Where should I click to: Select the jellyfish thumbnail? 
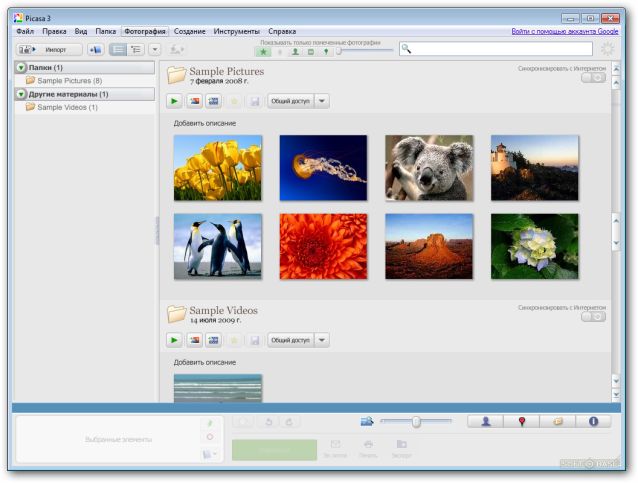tap(323, 168)
